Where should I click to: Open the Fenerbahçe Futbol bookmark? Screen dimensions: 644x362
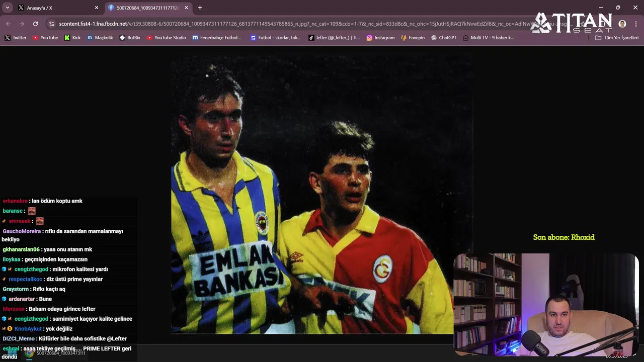(217, 38)
